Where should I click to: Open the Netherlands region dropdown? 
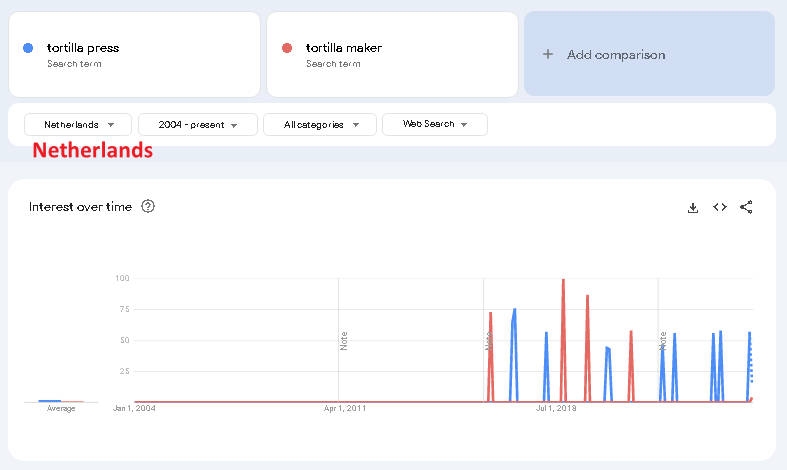point(78,125)
